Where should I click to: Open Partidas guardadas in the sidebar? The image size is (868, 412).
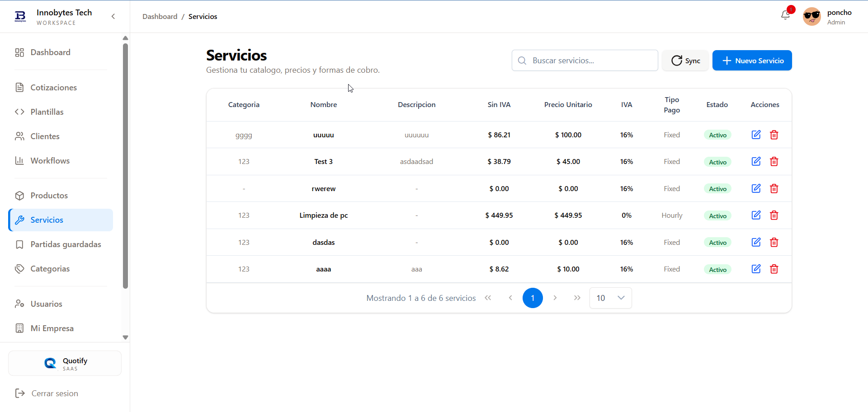[x=61, y=244]
